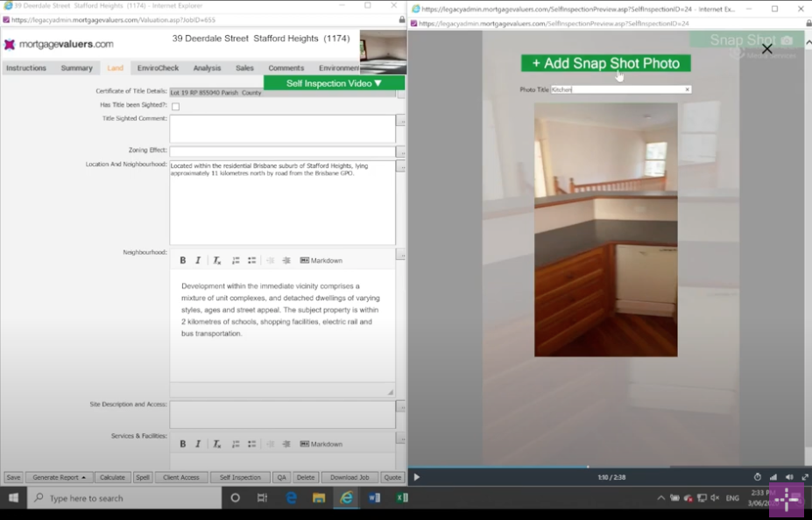Insert bullet list in Neighbourhood editor
Viewport: 812px width, 520px height.
pyautogui.click(x=251, y=260)
